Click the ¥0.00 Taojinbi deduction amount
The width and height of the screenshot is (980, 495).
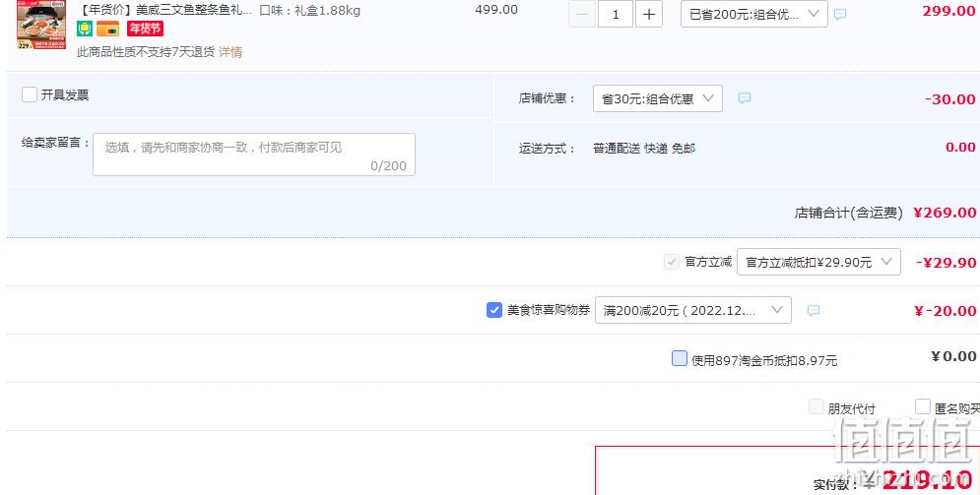pyautogui.click(x=953, y=356)
